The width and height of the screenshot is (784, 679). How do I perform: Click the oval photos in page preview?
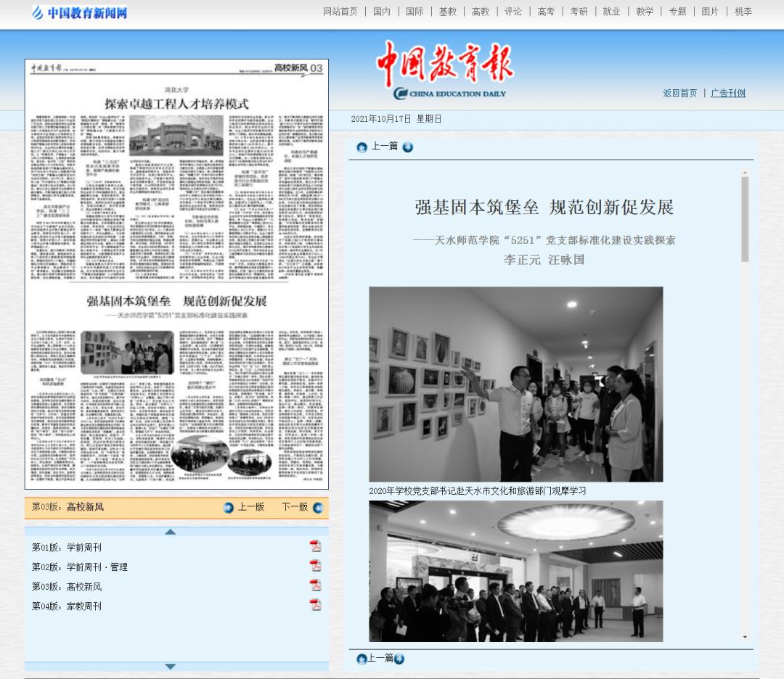pos(221,456)
